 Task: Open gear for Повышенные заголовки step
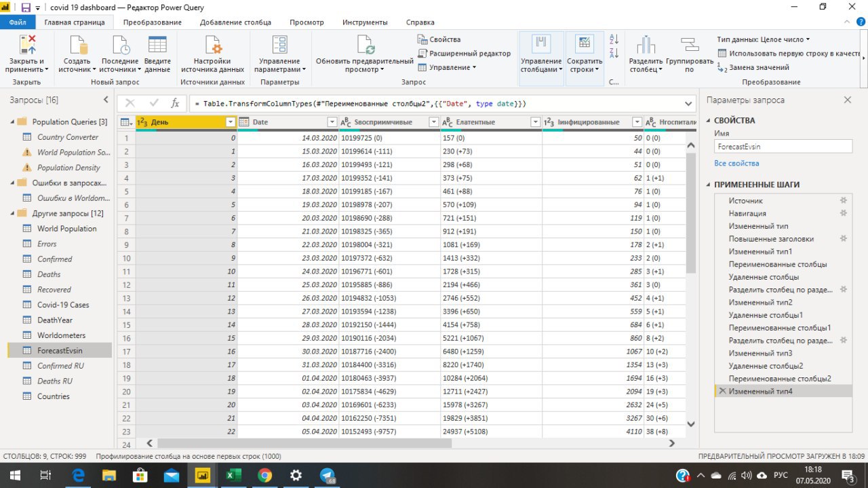pos(844,239)
